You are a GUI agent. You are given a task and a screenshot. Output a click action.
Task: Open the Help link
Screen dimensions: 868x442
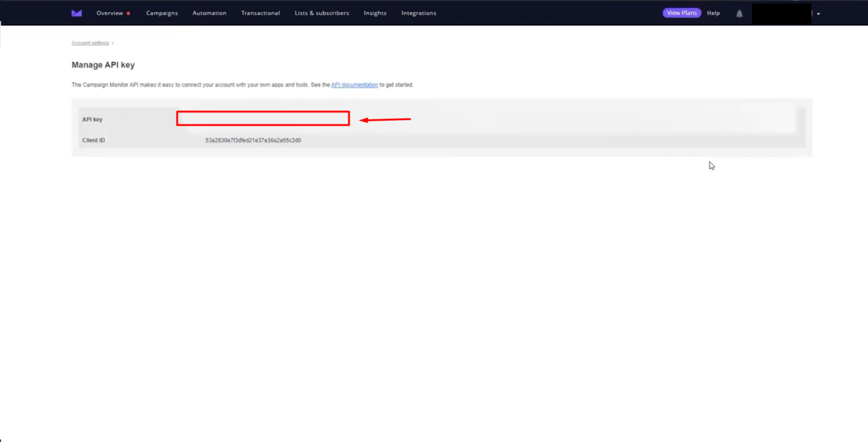713,13
